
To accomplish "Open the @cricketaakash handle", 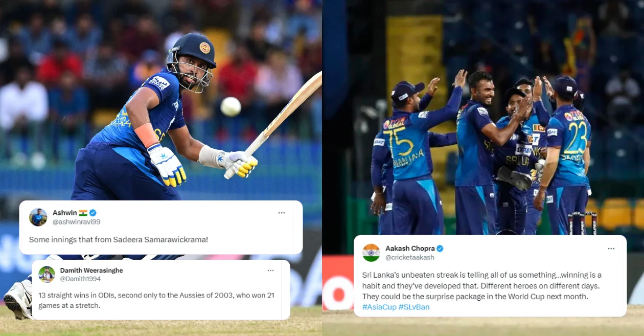I will pyautogui.click(x=410, y=257).
